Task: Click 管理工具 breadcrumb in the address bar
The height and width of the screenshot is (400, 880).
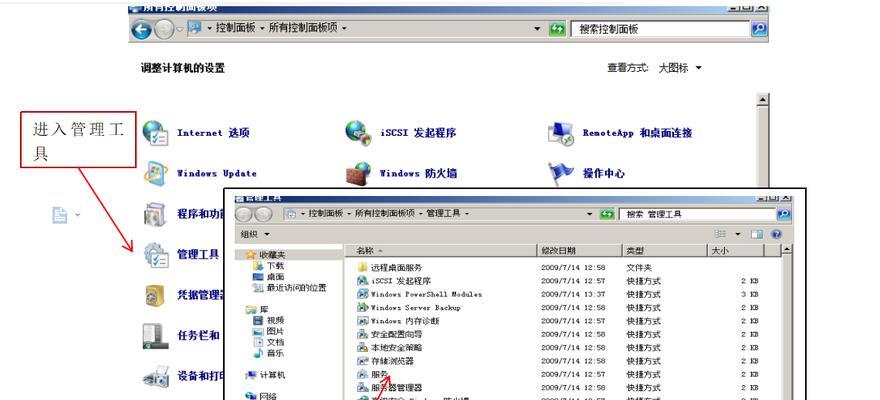Action: [x=444, y=214]
